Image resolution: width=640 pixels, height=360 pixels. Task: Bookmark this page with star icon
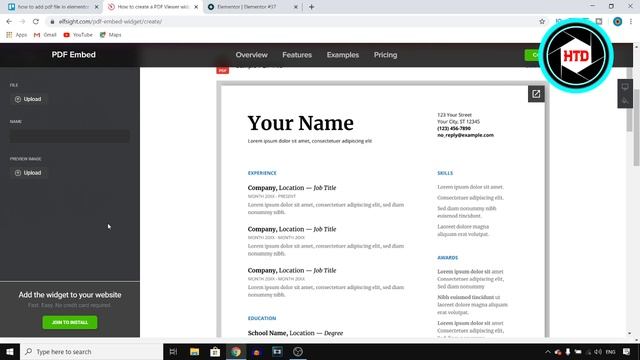[x=542, y=21]
